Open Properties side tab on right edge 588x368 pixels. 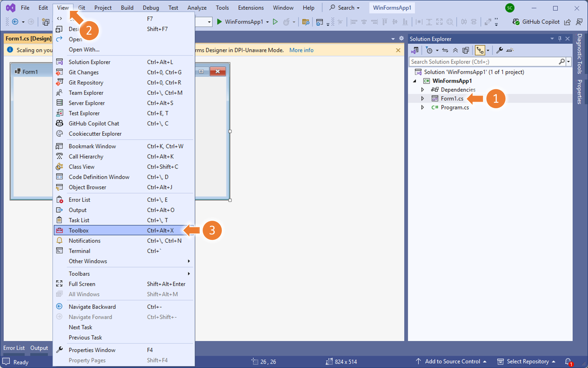pyautogui.click(x=579, y=92)
